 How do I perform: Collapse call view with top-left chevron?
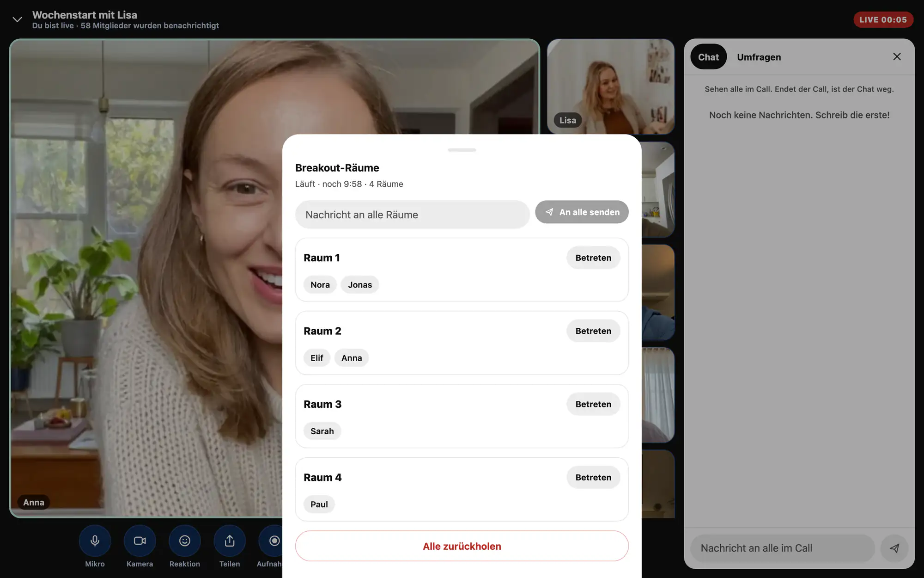click(x=17, y=19)
